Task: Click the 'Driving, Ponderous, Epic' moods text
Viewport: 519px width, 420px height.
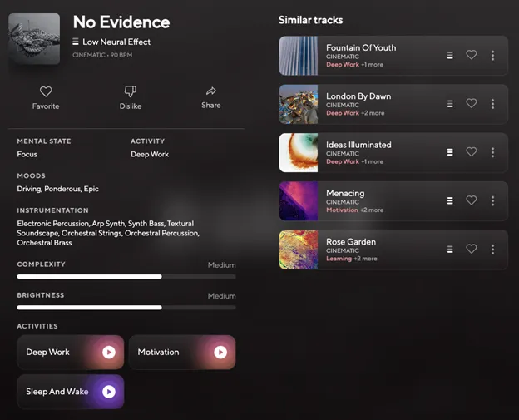Action: 57,189
